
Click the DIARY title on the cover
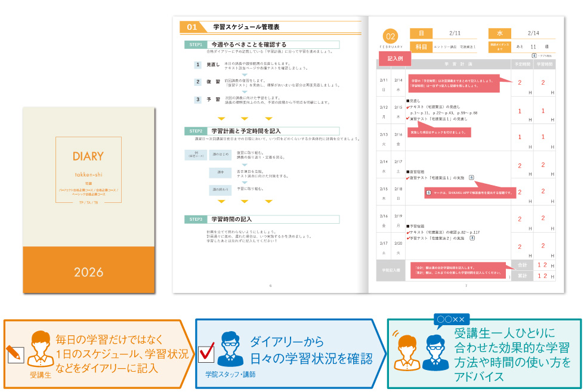click(88, 156)
